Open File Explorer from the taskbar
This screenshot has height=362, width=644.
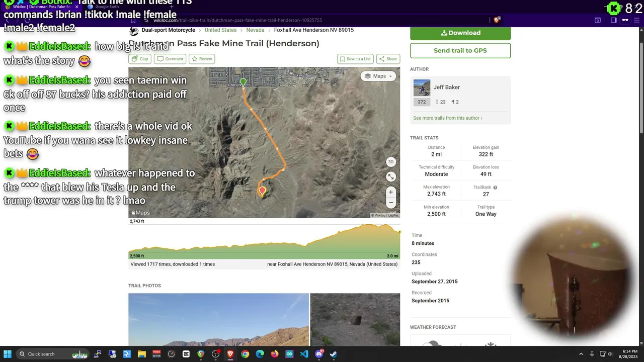pos(141,354)
